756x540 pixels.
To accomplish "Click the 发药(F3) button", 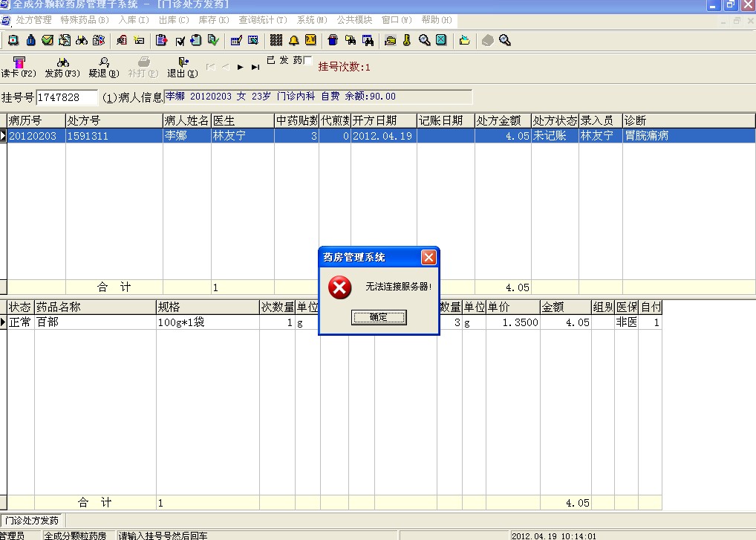I will point(62,67).
